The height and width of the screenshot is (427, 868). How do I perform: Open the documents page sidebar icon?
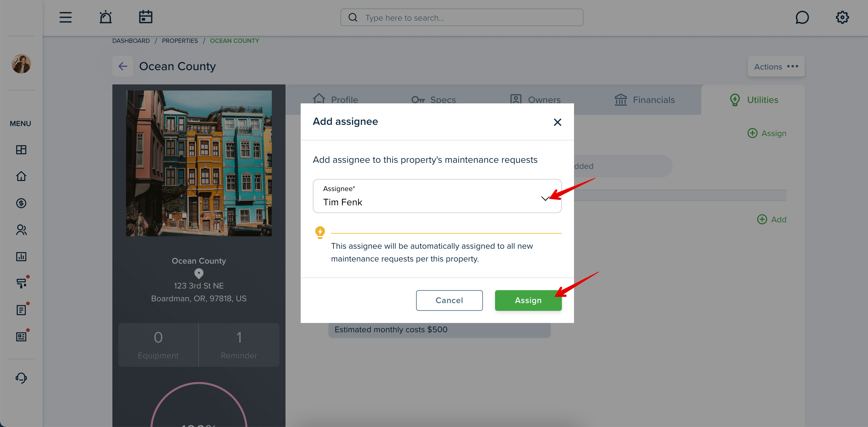21,310
